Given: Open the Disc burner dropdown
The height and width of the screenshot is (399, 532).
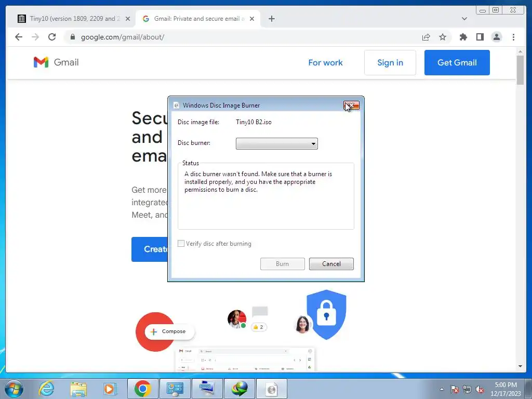Looking at the screenshot, I should (276, 143).
